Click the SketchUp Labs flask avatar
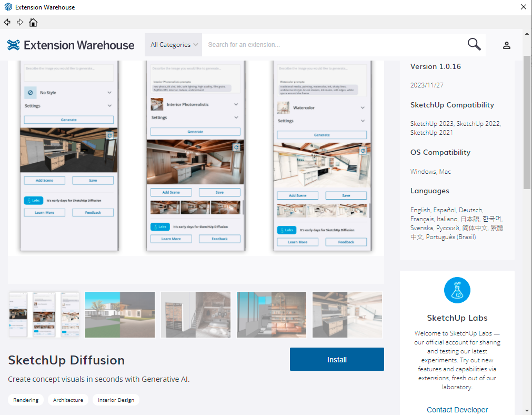 [457, 290]
